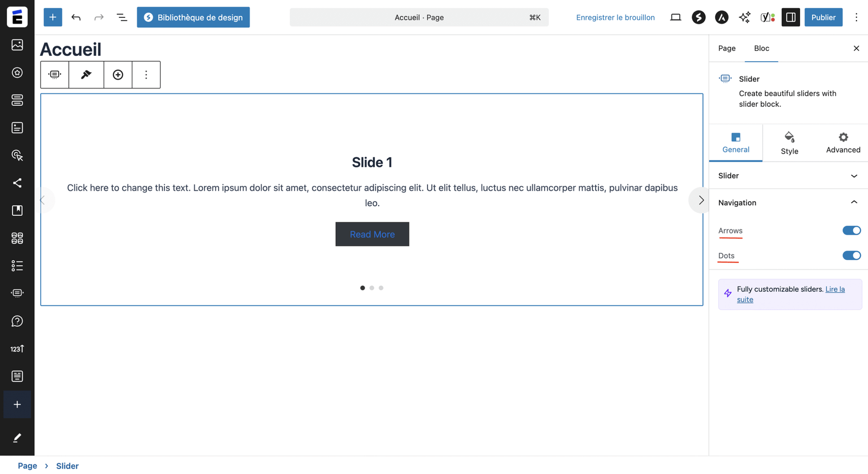The image size is (868, 474).
Task: Select the FAQ question block icon
Action: (17, 321)
